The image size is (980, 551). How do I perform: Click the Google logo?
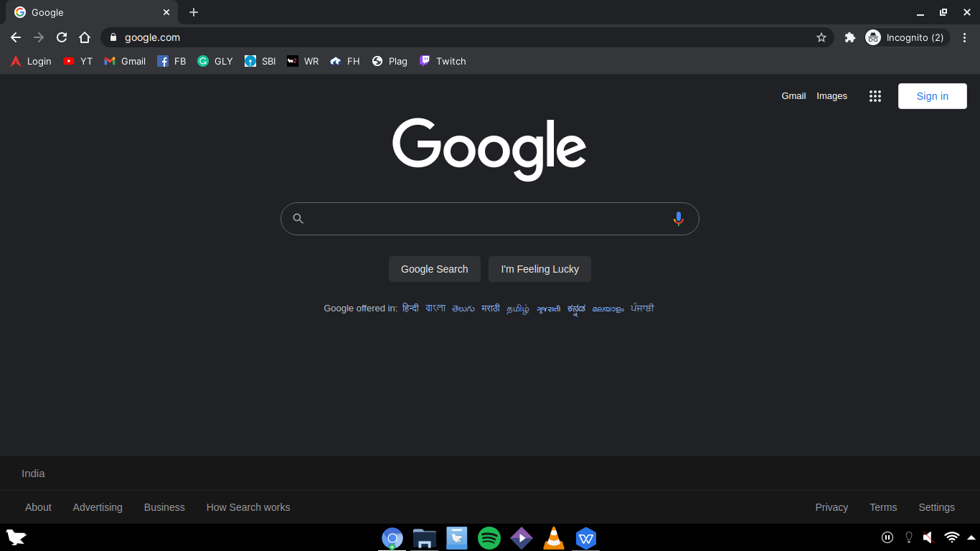click(489, 149)
